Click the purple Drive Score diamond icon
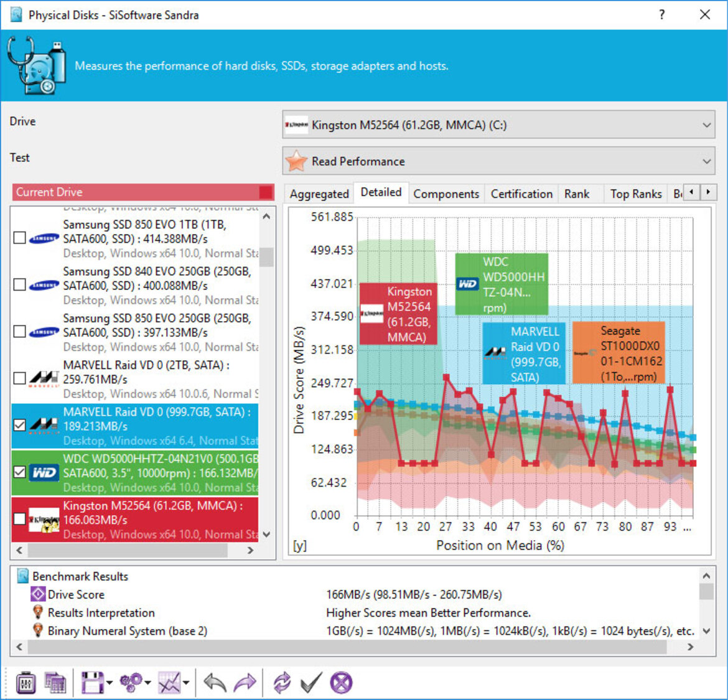This screenshot has width=728, height=700. click(38, 594)
